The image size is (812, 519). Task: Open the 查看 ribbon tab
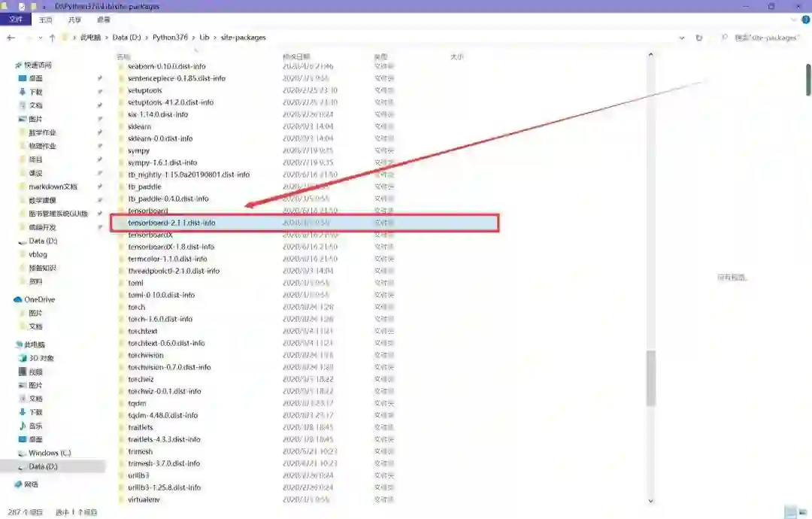[x=104, y=20]
